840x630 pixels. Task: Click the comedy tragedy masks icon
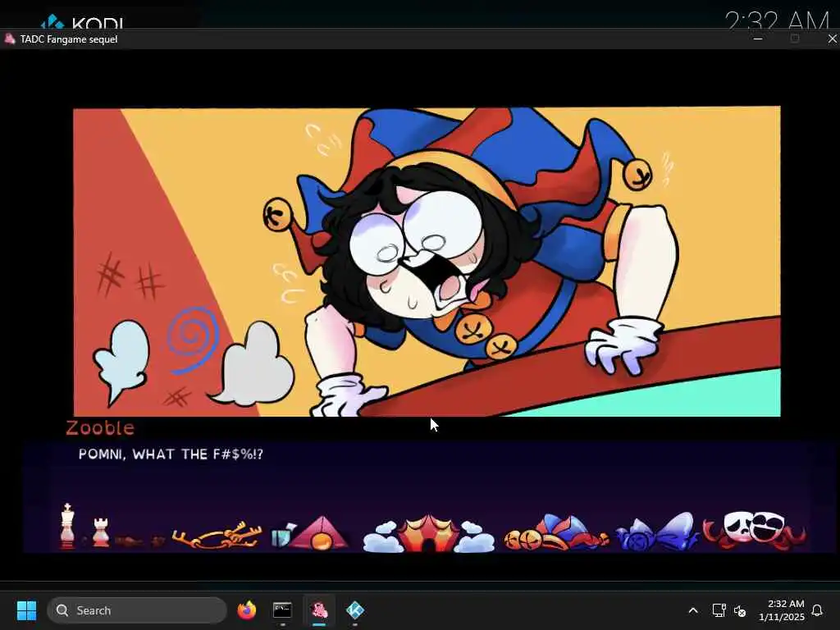pyautogui.click(x=755, y=530)
